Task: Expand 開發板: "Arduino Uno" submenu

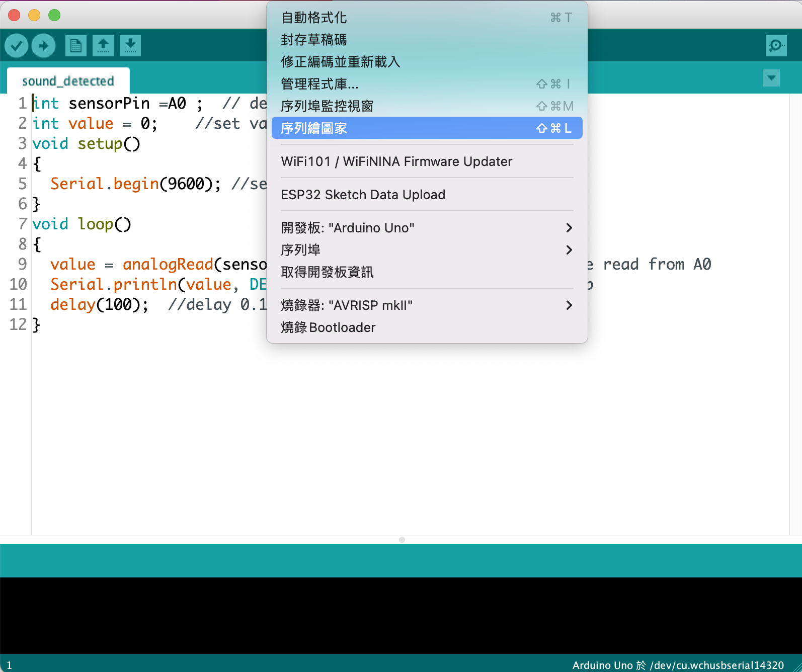Action: (427, 228)
